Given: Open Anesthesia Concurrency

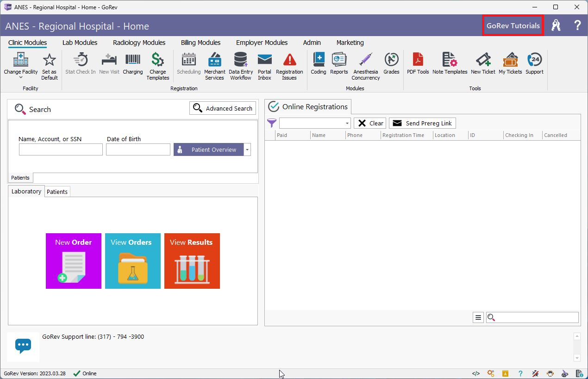Looking at the screenshot, I should click(x=366, y=66).
